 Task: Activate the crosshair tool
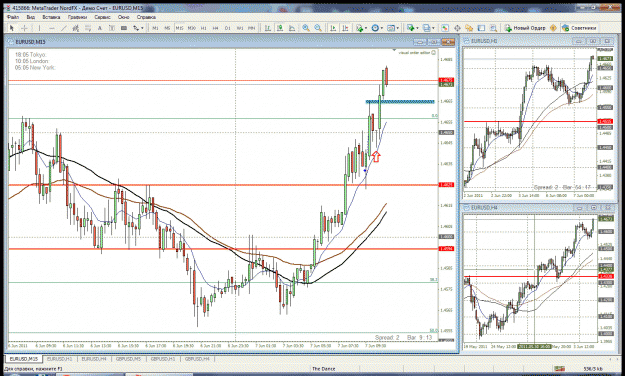24,28
